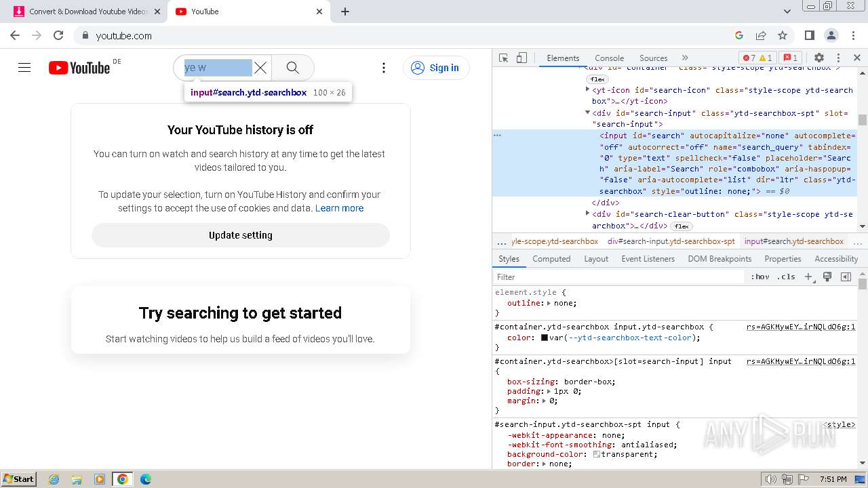
Task: Toggle the device toolbar icon
Action: tap(521, 58)
